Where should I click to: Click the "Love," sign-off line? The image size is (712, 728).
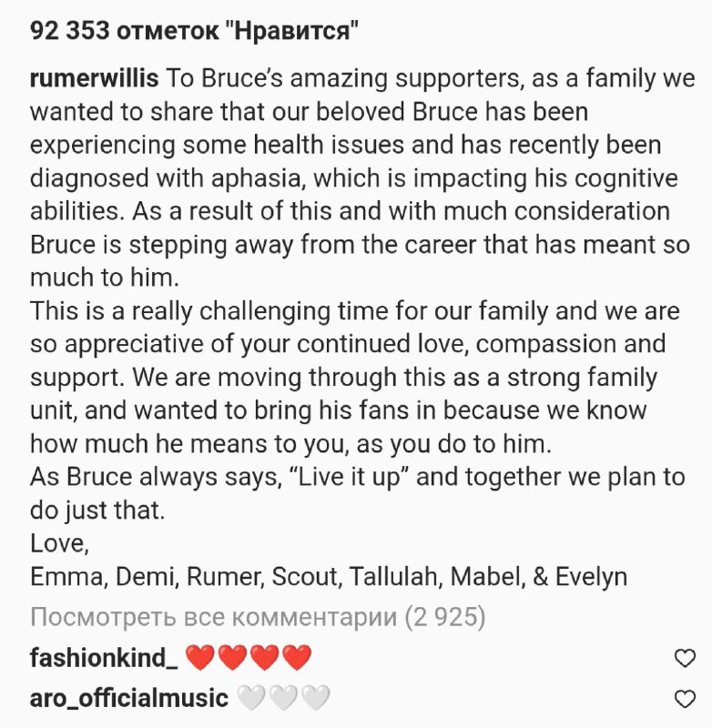(59, 543)
